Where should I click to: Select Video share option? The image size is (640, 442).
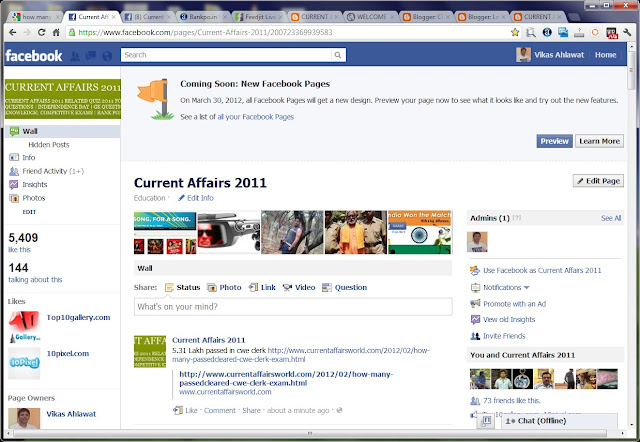[x=299, y=287]
